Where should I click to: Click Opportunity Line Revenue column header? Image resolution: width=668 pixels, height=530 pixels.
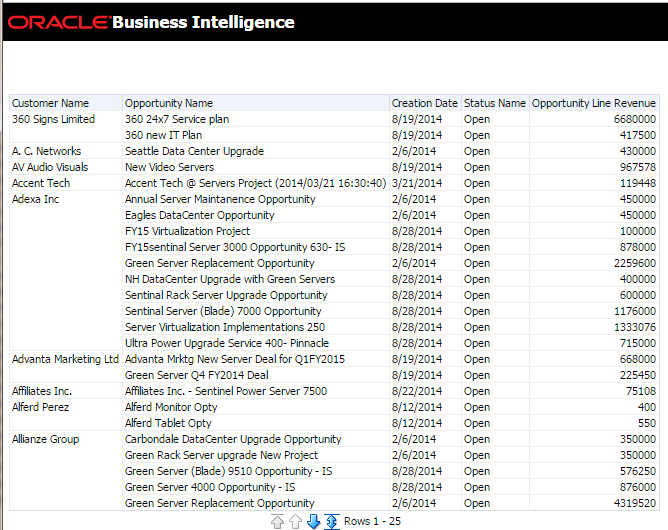pyautogui.click(x=593, y=103)
